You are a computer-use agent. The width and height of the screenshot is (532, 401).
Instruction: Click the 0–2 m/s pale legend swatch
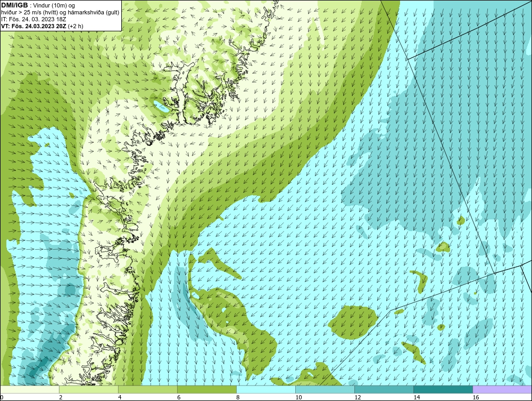click(x=29, y=389)
